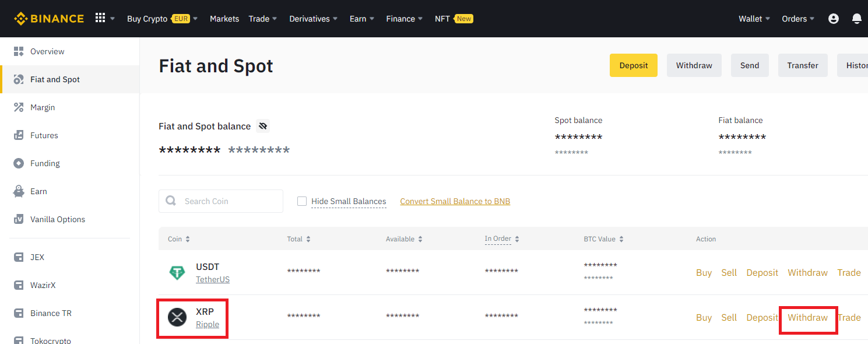Open the Markets menu item
Screen dimensions: 868x344
[224, 19]
